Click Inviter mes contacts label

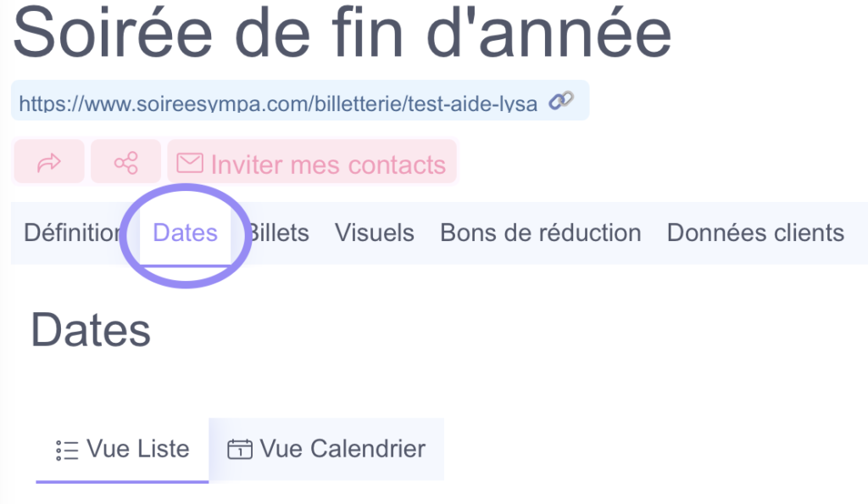click(328, 165)
